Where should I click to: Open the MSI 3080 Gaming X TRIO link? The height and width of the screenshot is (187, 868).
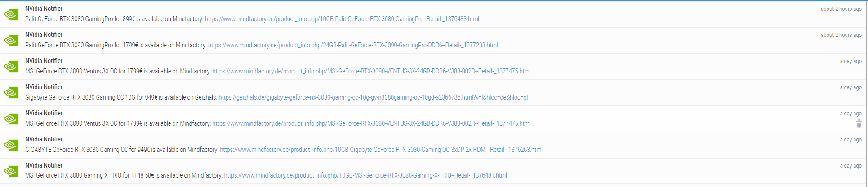click(365, 175)
